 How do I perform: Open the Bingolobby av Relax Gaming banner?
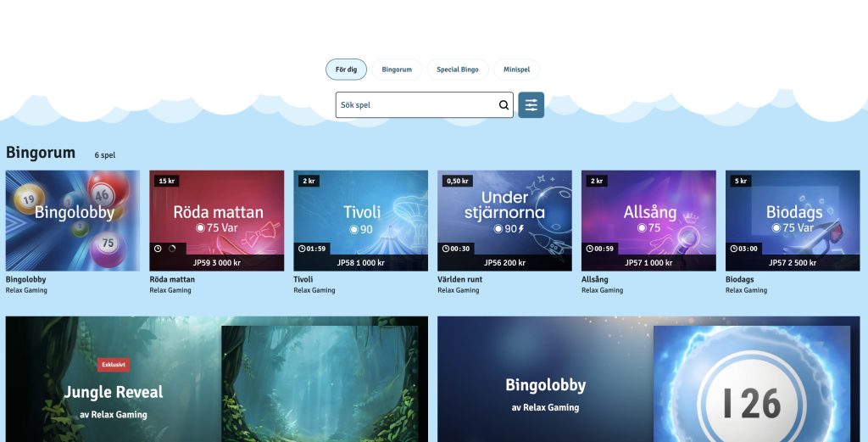point(648,379)
